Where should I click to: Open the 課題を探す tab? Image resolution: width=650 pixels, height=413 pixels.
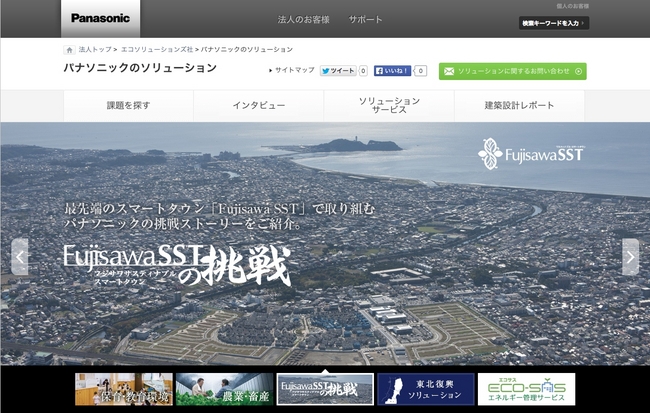128,106
